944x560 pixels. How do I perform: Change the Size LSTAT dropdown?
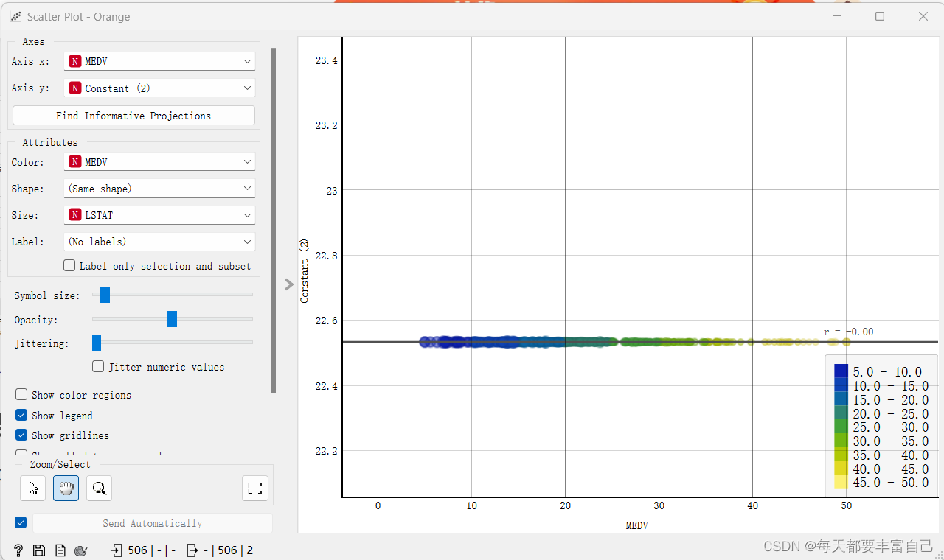[x=159, y=215]
